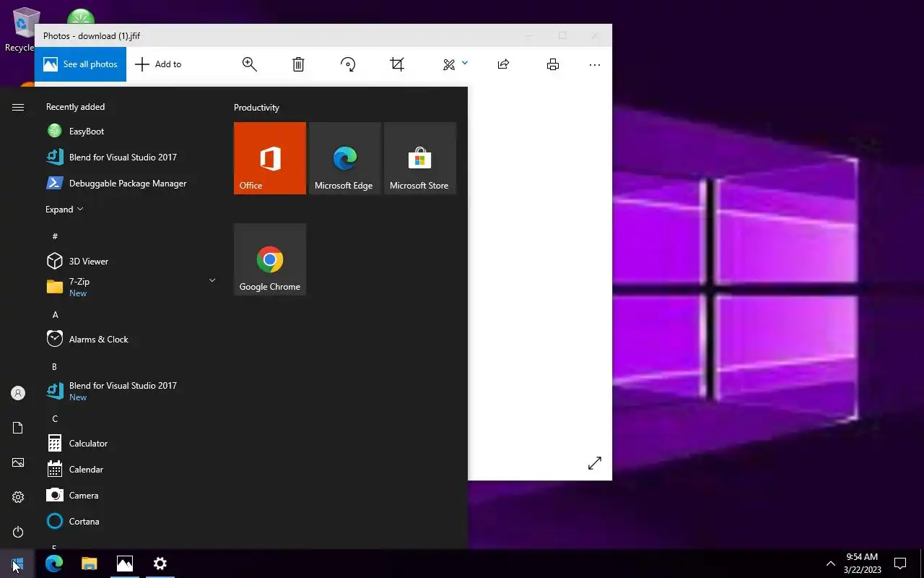
Task: Open 3D Viewer app
Action: coord(130,262)
